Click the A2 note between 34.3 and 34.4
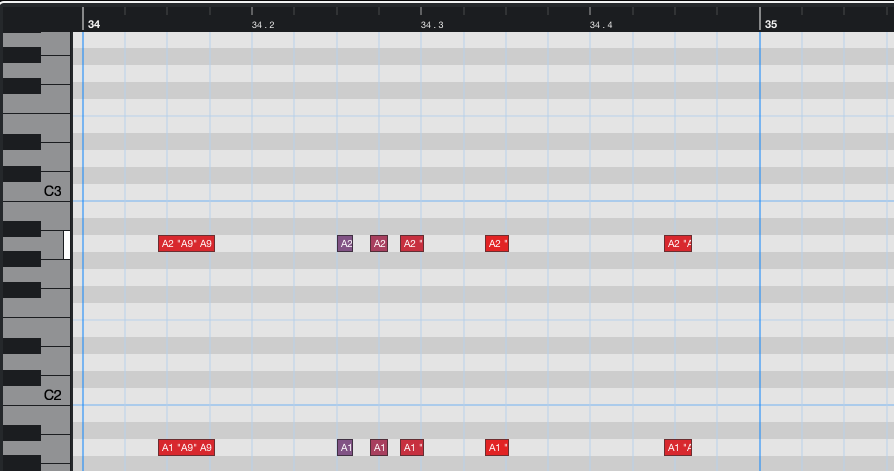The width and height of the screenshot is (894, 471). click(497, 243)
